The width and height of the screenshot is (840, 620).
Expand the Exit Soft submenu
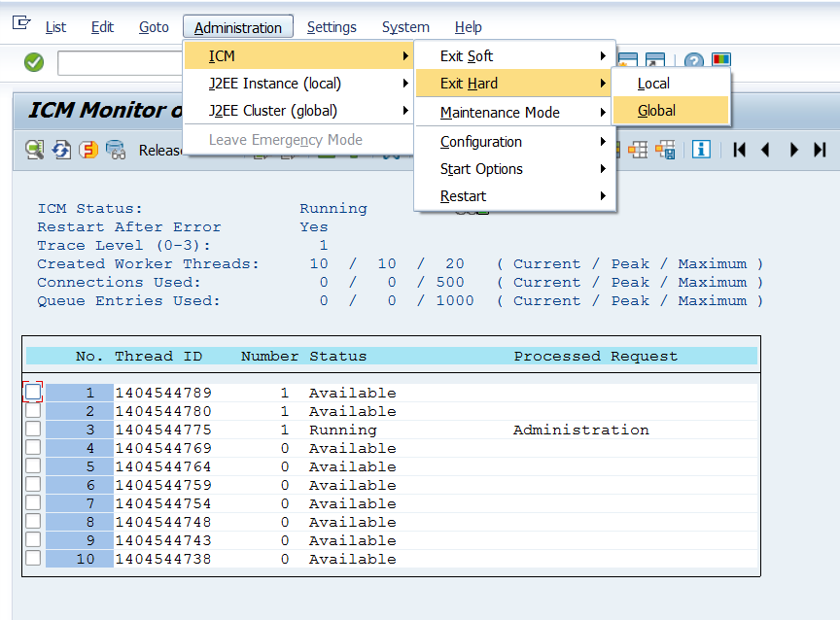(x=513, y=55)
